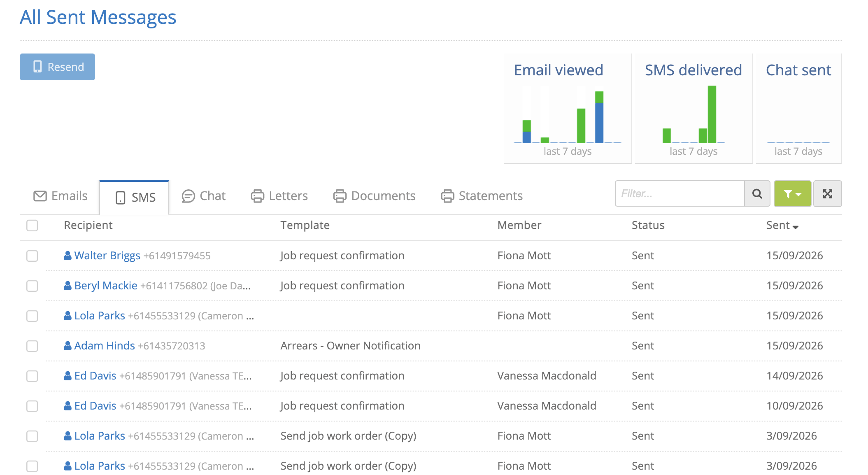Click the Recipient column header
The height and width of the screenshot is (475, 868).
88,225
